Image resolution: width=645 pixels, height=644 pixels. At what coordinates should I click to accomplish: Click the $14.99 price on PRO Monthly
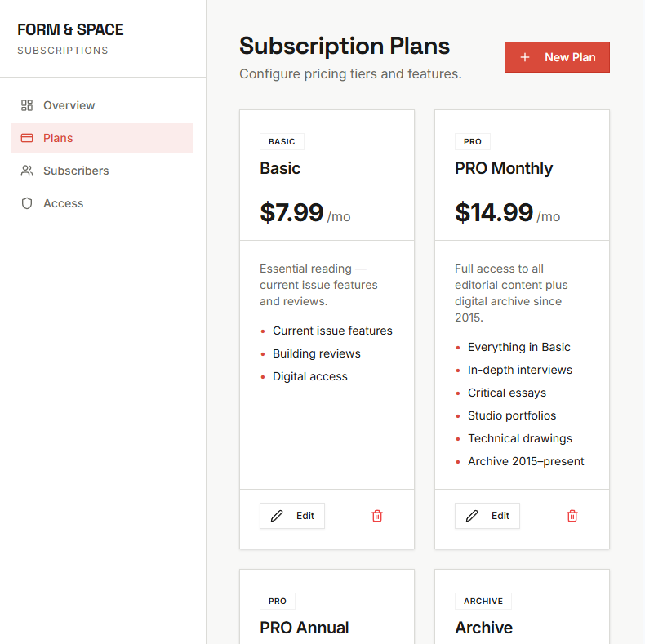494,212
